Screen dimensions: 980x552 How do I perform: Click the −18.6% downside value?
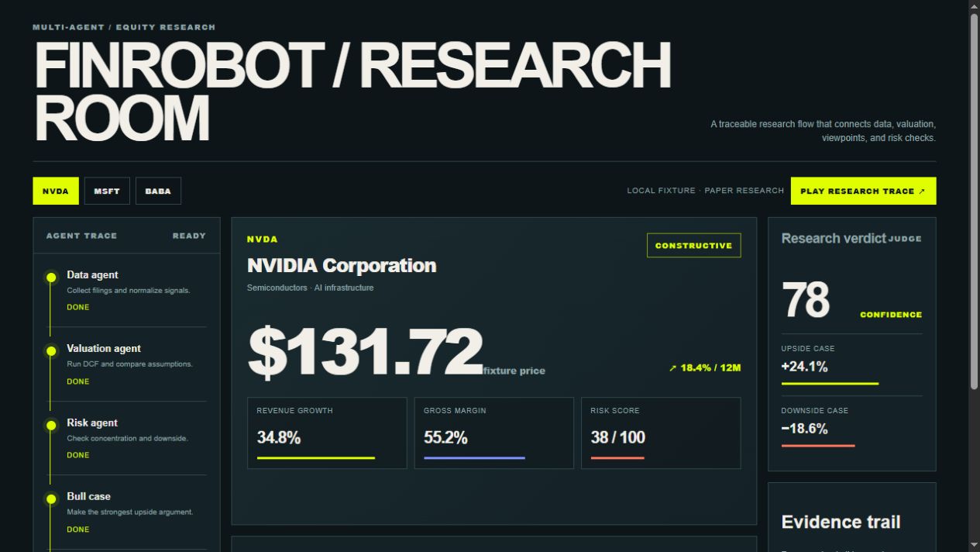(x=805, y=429)
